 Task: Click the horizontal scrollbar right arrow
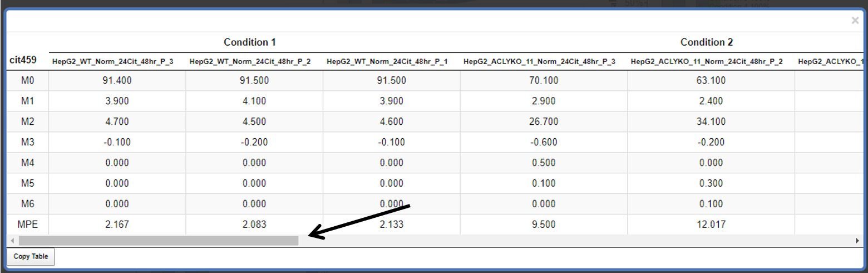pyautogui.click(x=857, y=240)
